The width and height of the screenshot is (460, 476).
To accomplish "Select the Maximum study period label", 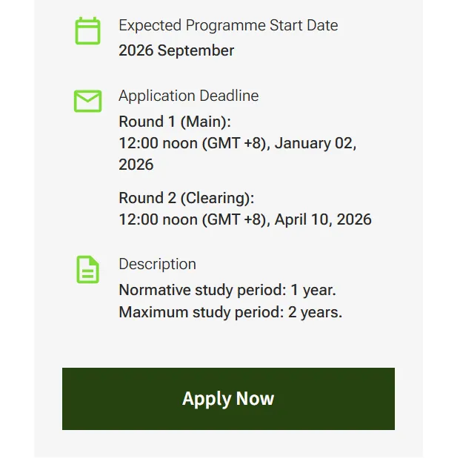I will pos(201,312).
